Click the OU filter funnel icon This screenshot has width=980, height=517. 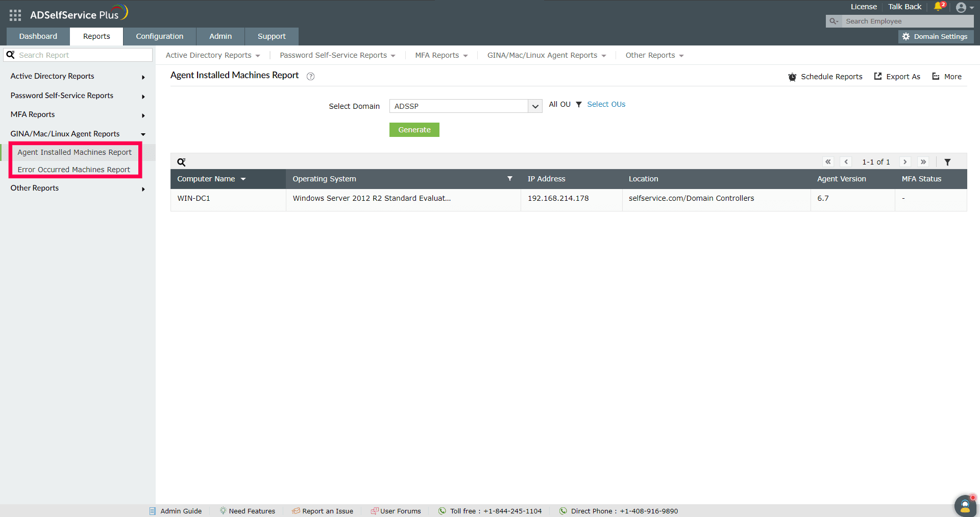click(x=579, y=104)
